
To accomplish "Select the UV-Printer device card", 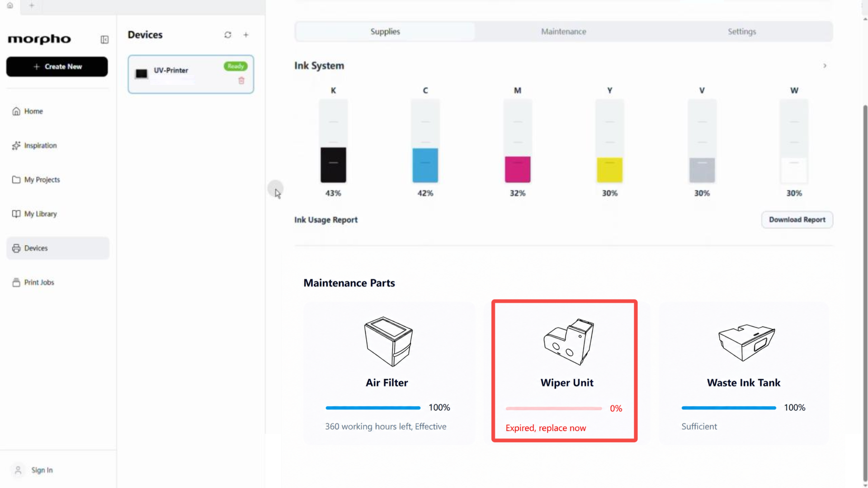I will tap(191, 75).
